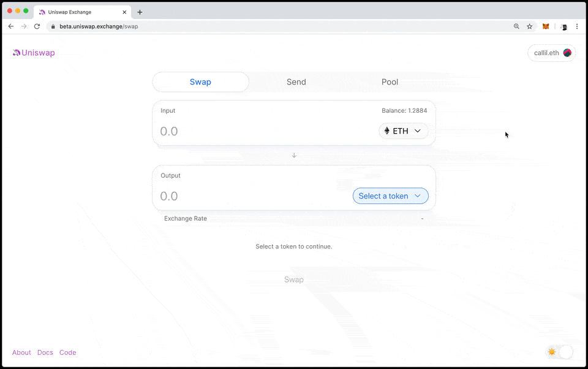Click the site lock icon

point(53,26)
